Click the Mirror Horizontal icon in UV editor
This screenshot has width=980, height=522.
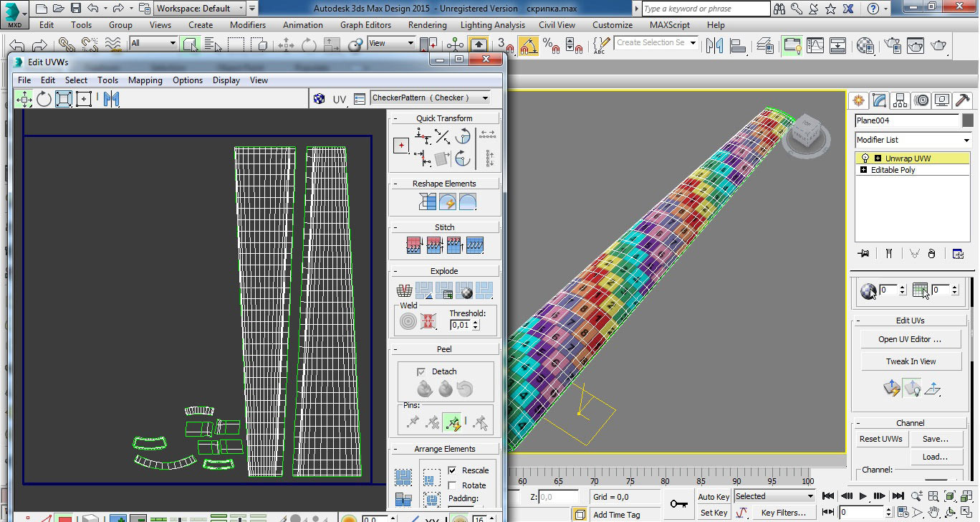[x=111, y=99]
